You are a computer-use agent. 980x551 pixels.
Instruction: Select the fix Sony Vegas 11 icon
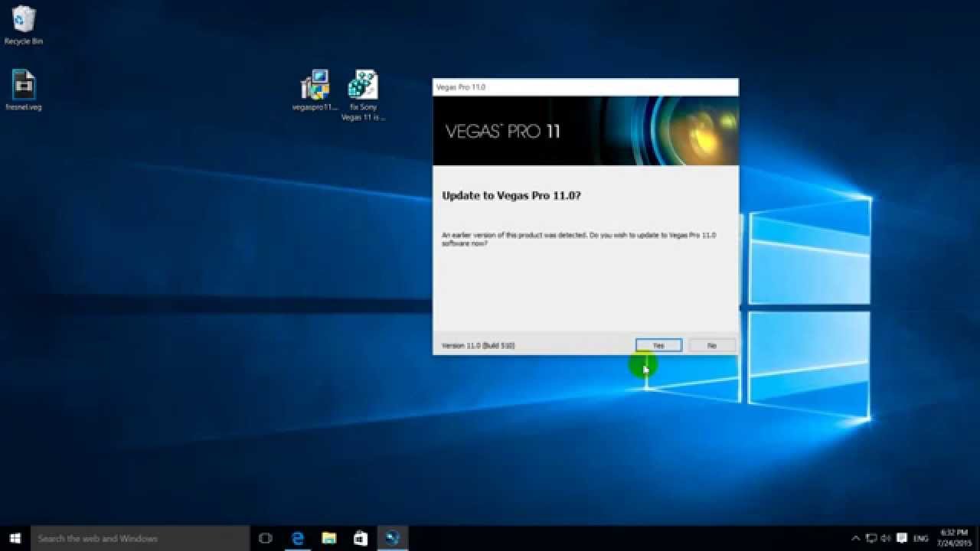[x=363, y=96]
